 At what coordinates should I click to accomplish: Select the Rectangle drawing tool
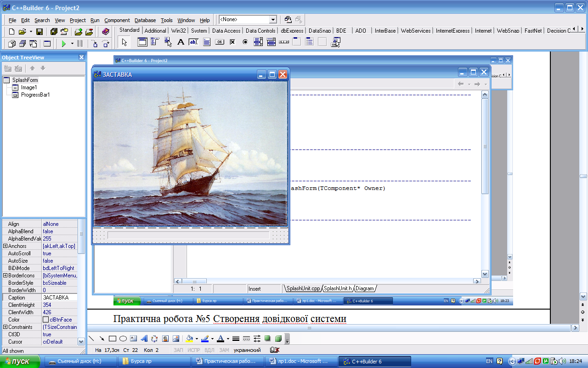[x=113, y=339]
